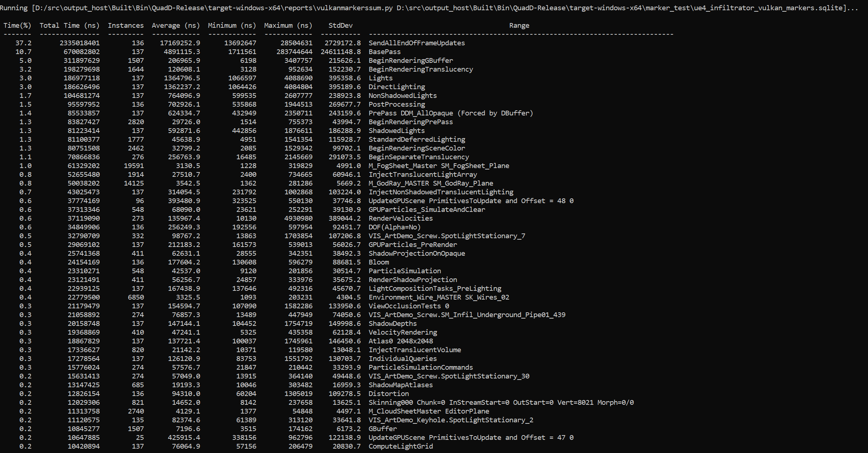Click the SendAllEndOfFrameUpdates marker row
This screenshot has width=868, height=453.
[416, 43]
